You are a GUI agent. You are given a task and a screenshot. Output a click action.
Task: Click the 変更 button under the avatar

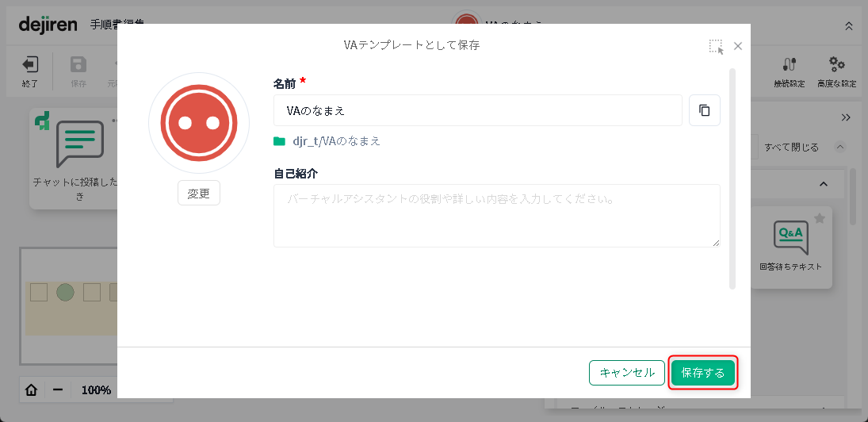199,194
